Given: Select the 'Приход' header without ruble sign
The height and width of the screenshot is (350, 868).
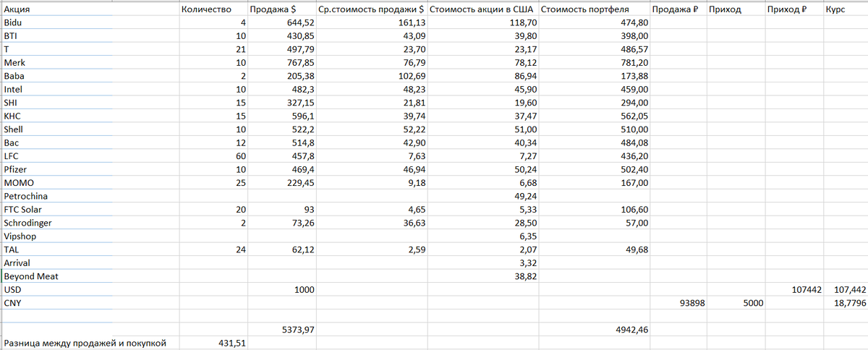Looking at the screenshot, I should click(x=736, y=10).
